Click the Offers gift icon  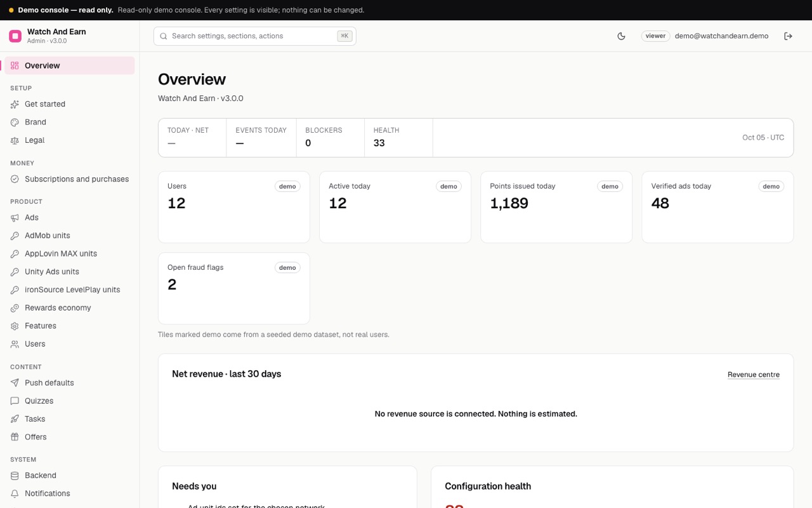[x=15, y=437]
